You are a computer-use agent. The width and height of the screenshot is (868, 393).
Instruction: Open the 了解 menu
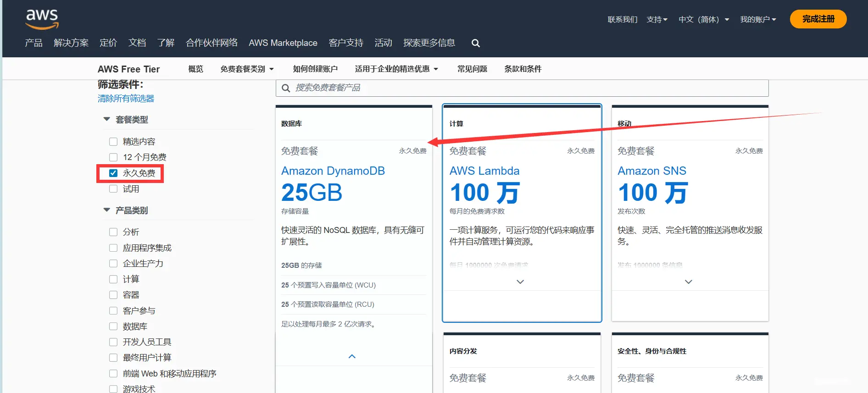tap(166, 43)
